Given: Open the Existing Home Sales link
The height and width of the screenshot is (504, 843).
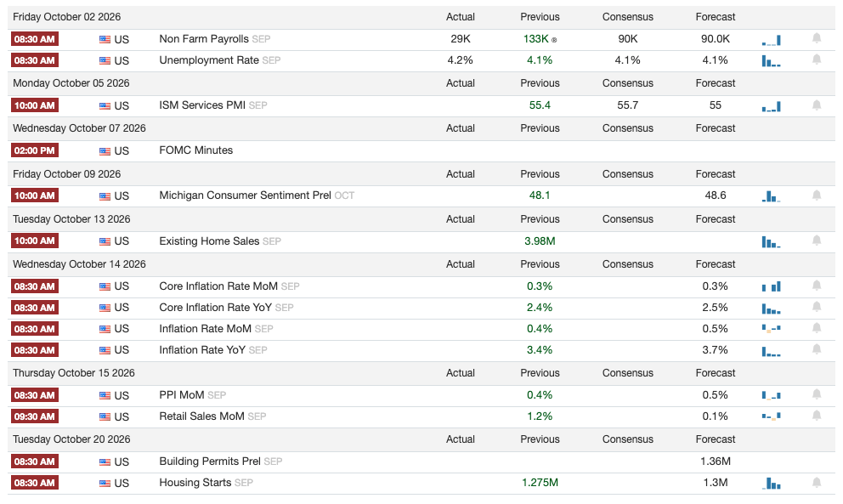Looking at the screenshot, I should 209,241.
